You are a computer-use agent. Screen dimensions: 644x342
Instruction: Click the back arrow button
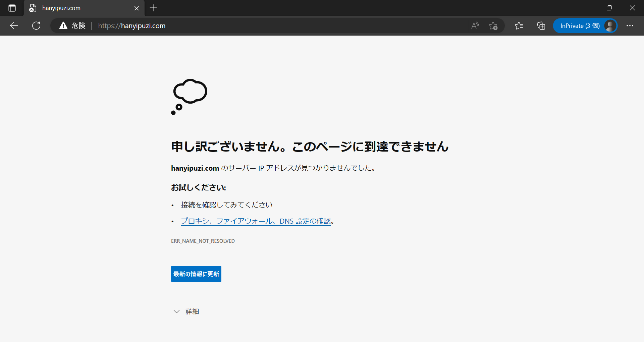pos(14,26)
